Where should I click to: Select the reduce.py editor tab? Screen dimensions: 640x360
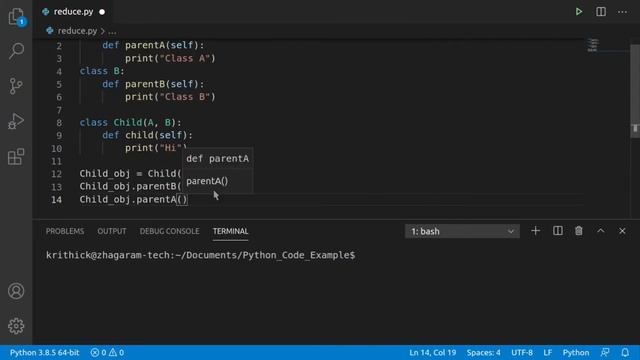pyautogui.click(x=73, y=12)
